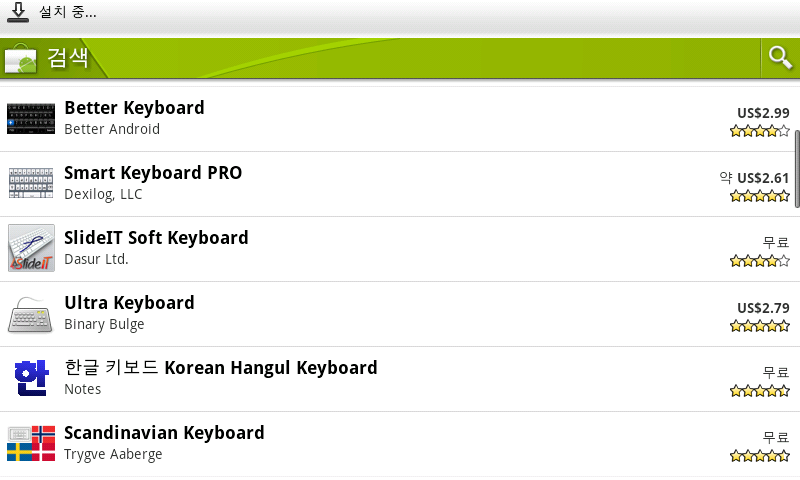Open the Android Market bag icon
800x480 pixels.
(20, 58)
